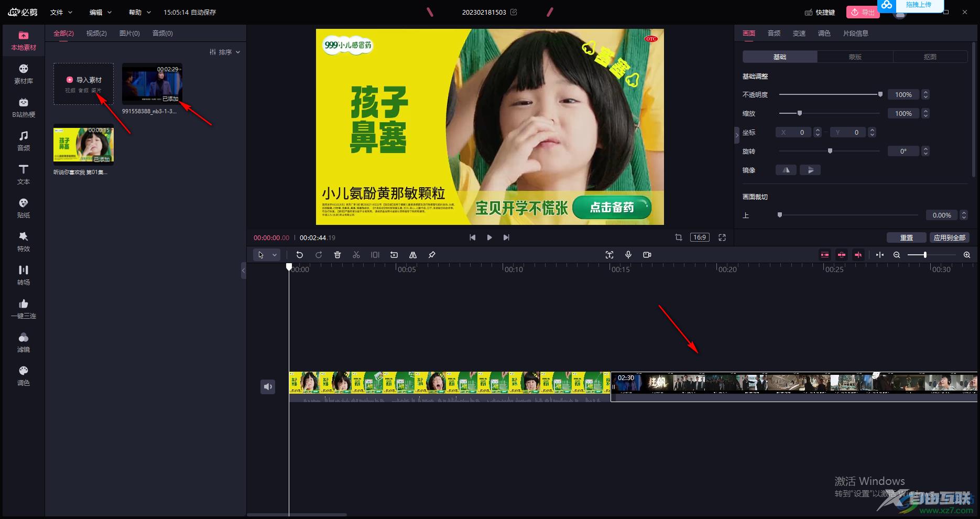
Task: Click the screen recording camera icon
Action: 647,255
